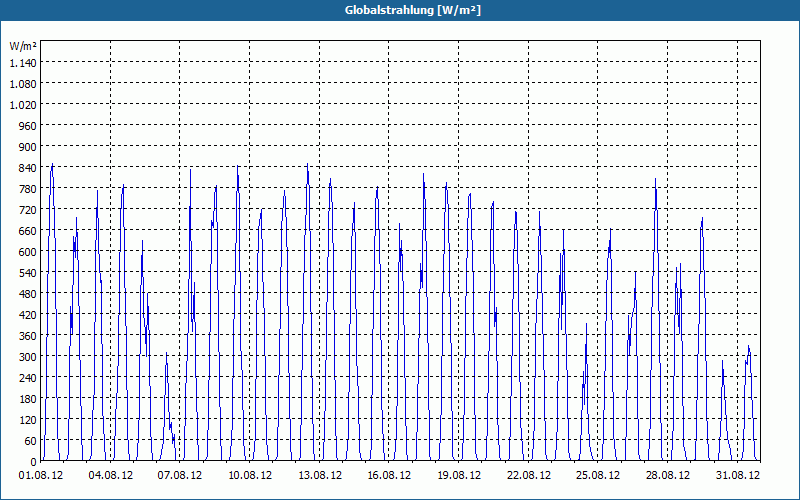Image resolution: width=800 pixels, height=500 pixels.
Task: Click the 780 y-axis label
Action: click(x=28, y=189)
